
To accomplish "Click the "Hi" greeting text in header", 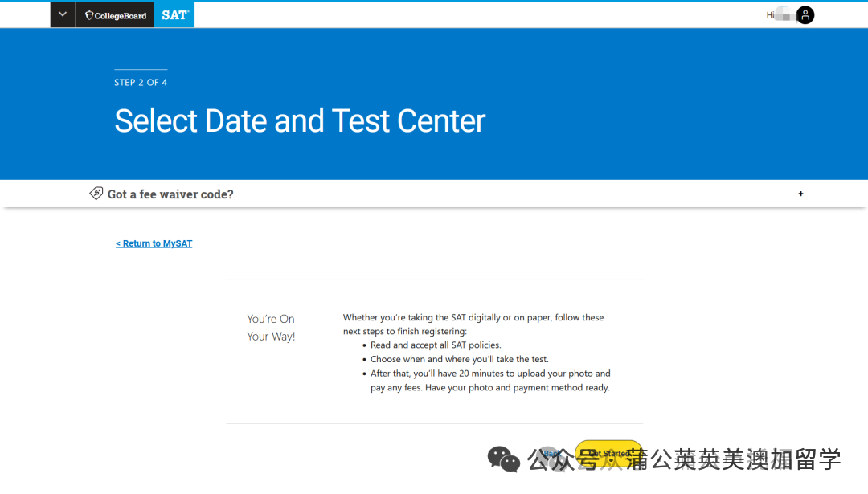I will [x=770, y=14].
